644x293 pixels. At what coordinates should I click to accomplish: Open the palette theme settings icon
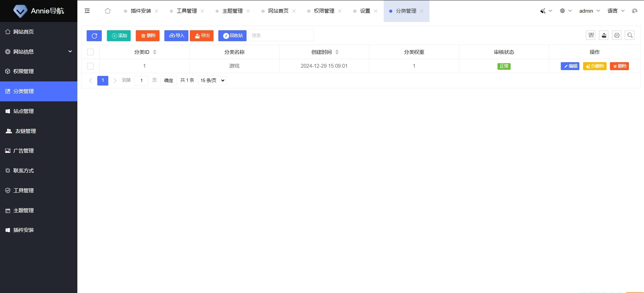pyautogui.click(x=635, y=11)
